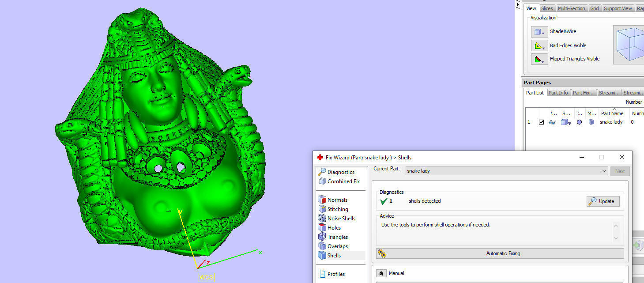Click the Flipped Triangles Visible icon
The width and height of the screenshot is (644, 283).
tap(539, 59)
